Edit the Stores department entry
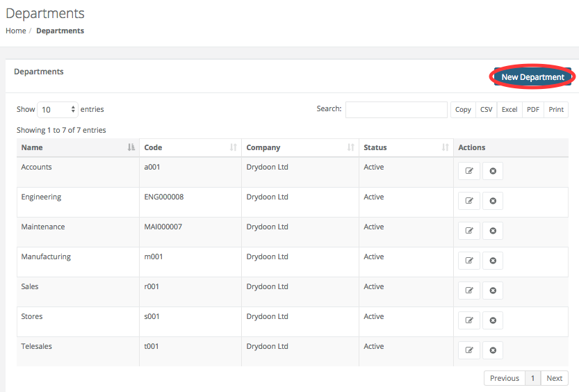 click(x=469, y=320)
